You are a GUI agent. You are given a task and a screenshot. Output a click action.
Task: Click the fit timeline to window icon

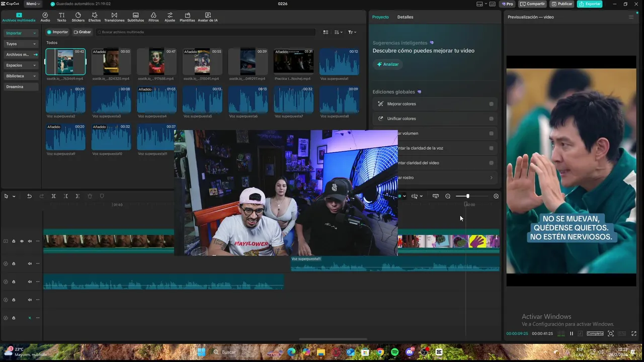436,196
